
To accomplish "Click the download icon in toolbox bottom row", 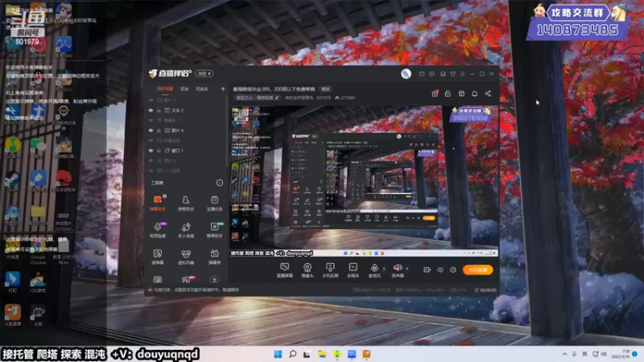I will point(214,279).
